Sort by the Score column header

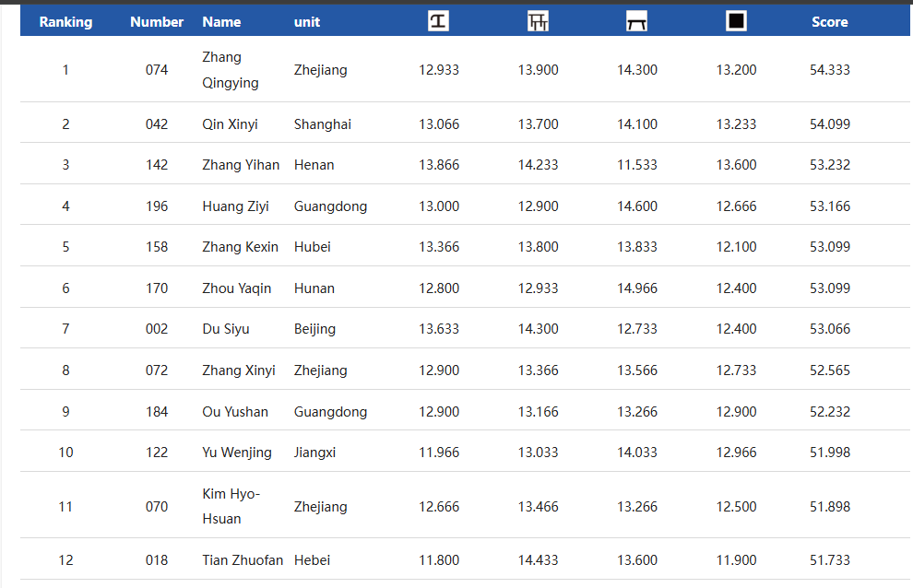click(829, 22)
